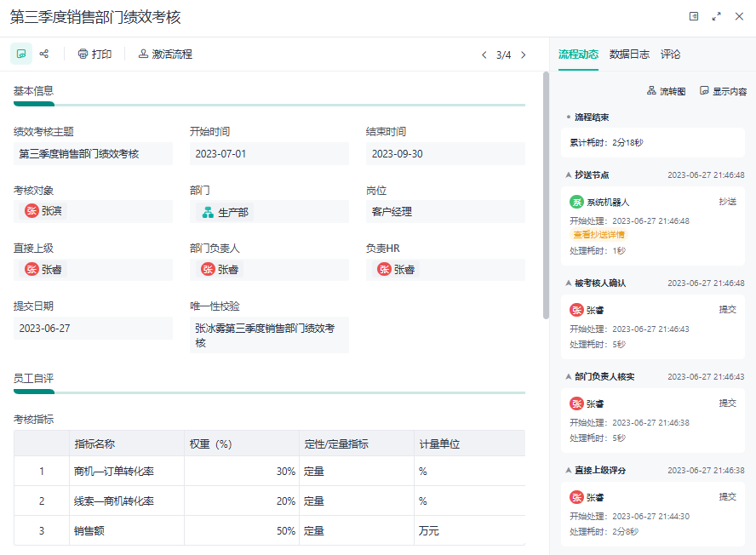Click 唯一性校验 field text
The image size is (756, 555).
(269, 335)
